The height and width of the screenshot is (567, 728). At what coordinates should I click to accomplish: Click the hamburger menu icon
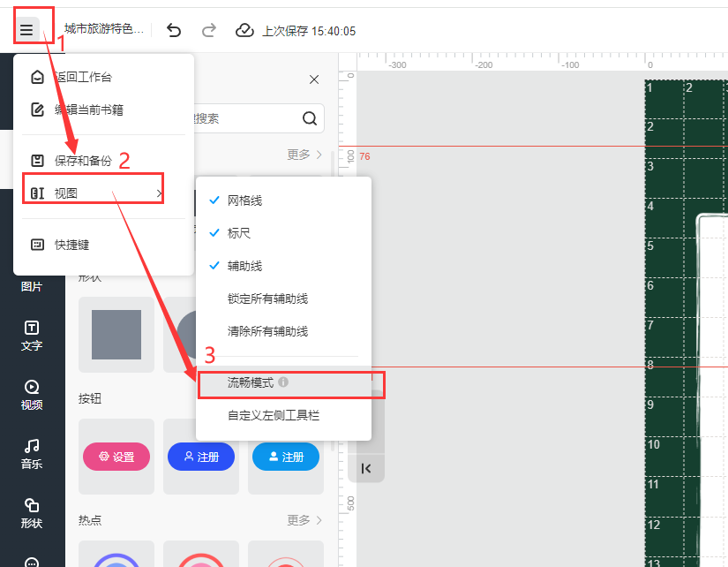tap(26, 31)
